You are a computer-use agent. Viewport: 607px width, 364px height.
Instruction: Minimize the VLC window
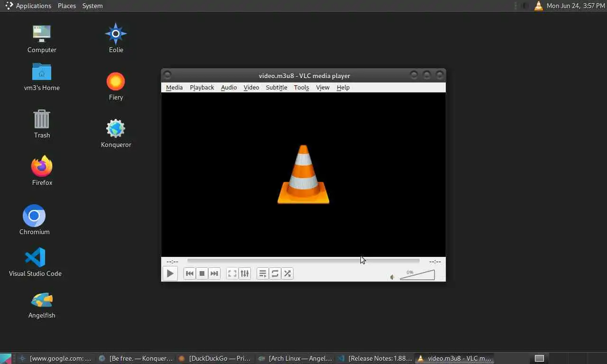414,75
